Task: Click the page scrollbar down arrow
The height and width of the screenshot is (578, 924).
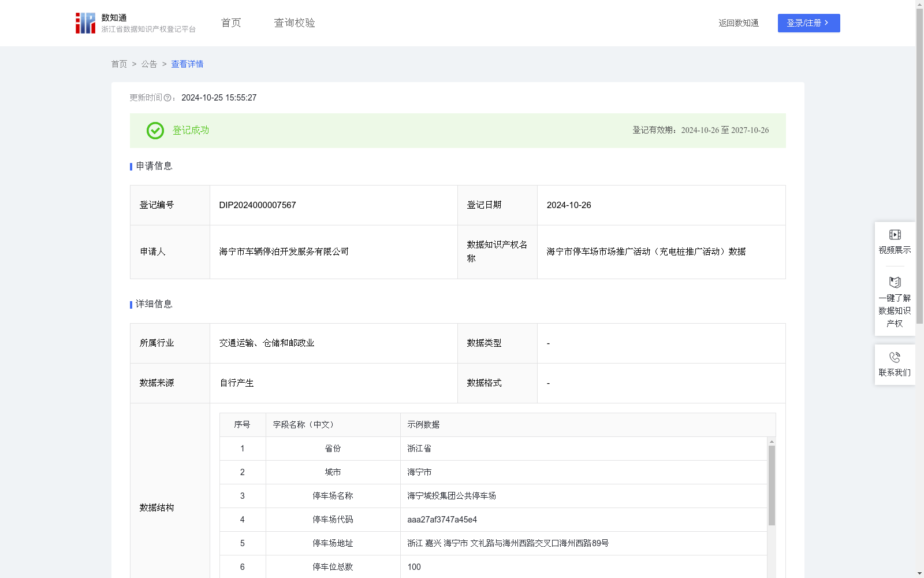Action: coord(919,574)
